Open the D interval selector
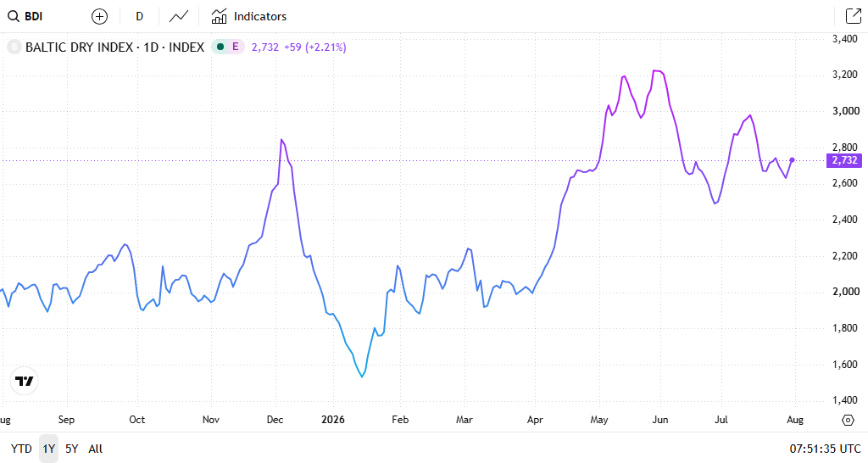The width and height of the screenshot is (868, 463). click(140, 17)
